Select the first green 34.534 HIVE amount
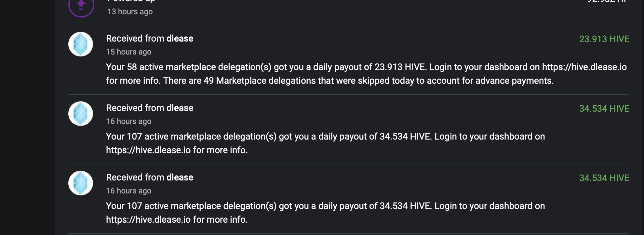 click(604, 109)
